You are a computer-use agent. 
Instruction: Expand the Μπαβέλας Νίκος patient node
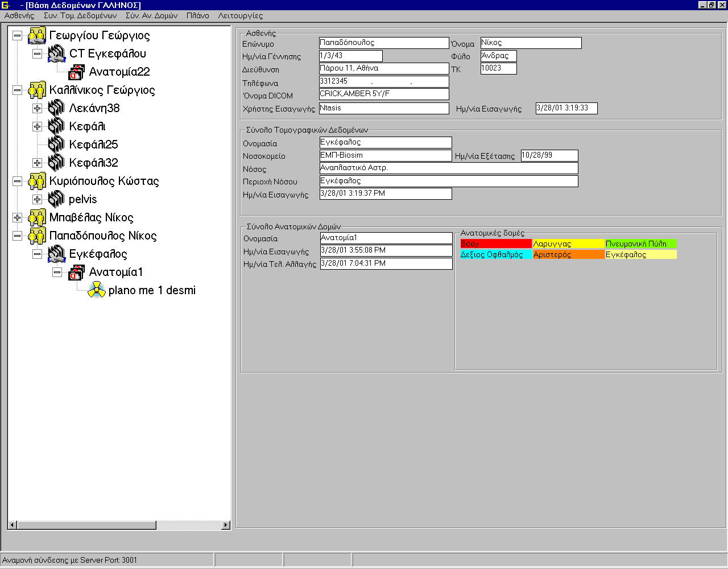(x=17, y=217)
